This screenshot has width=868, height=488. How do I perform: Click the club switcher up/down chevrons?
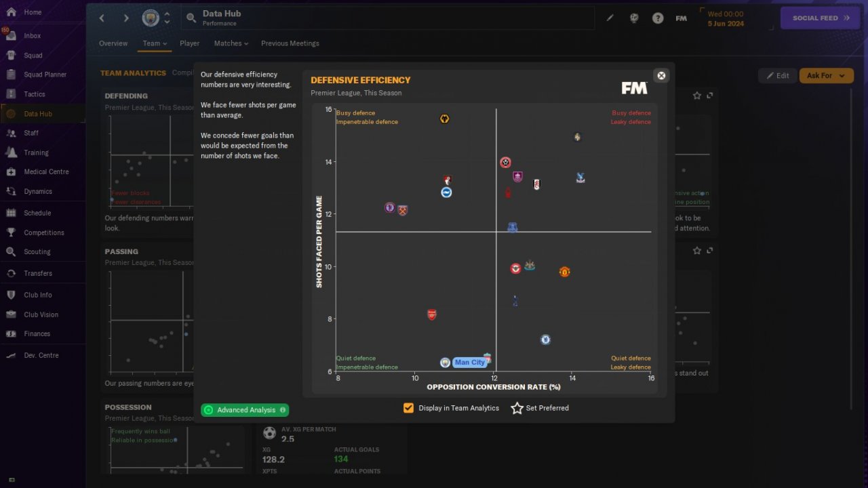coord(167,18)
